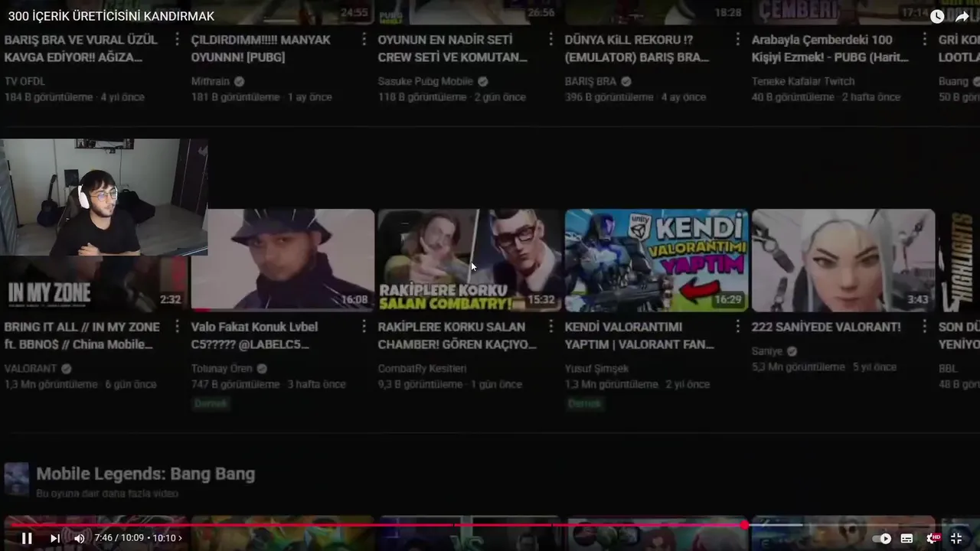Click the streamer webcam overlay
Viewport: 980px width, 551px height.
103,197
